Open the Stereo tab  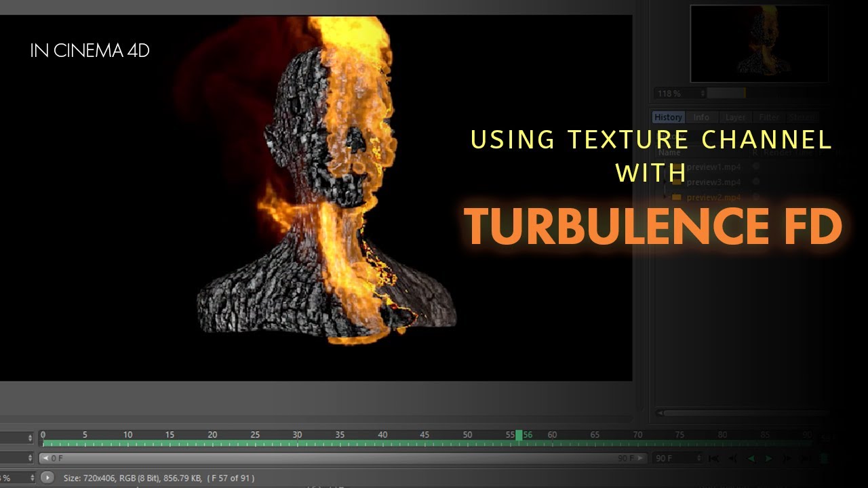(802, 117)
